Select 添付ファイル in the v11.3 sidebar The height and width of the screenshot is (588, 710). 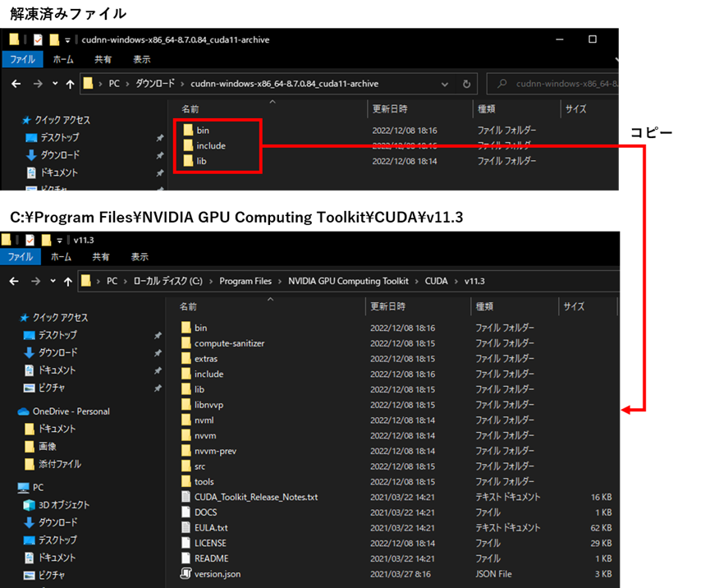[60, 464]
